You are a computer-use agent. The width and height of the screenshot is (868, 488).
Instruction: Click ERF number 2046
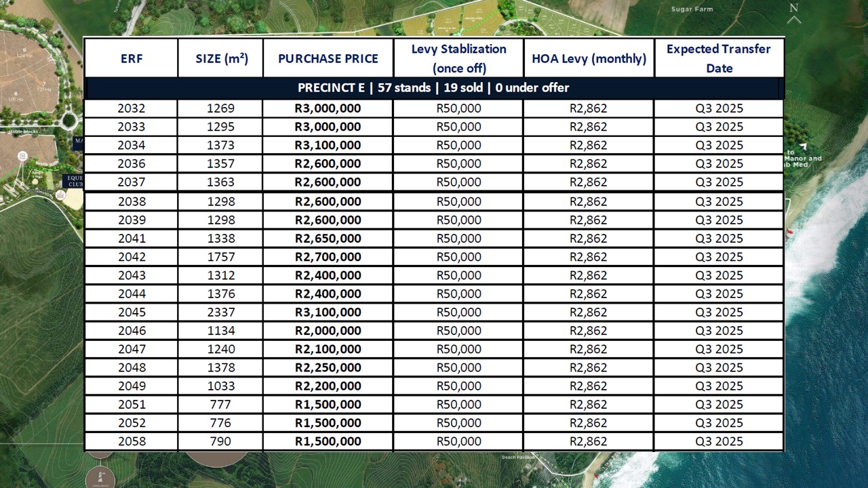132,331
